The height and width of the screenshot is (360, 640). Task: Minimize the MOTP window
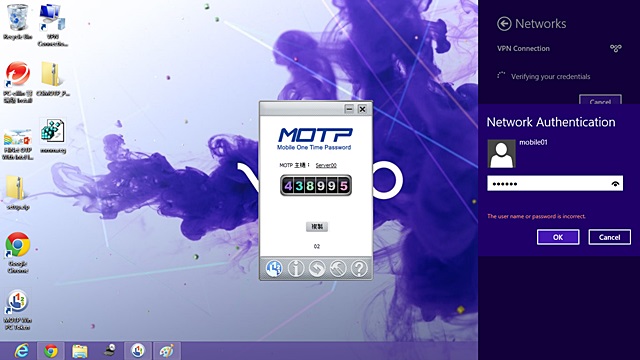(x=349, y=109)
